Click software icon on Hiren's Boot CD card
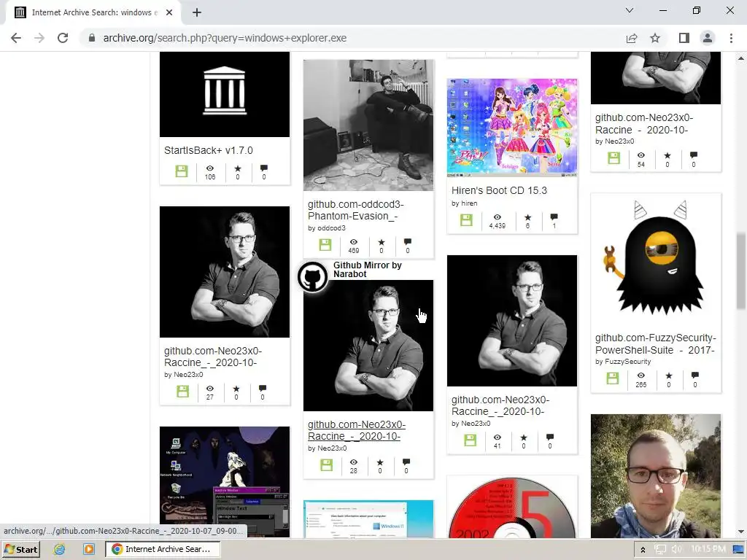The width and height of the screenshot is (747, 560). [x=466, y=220]
